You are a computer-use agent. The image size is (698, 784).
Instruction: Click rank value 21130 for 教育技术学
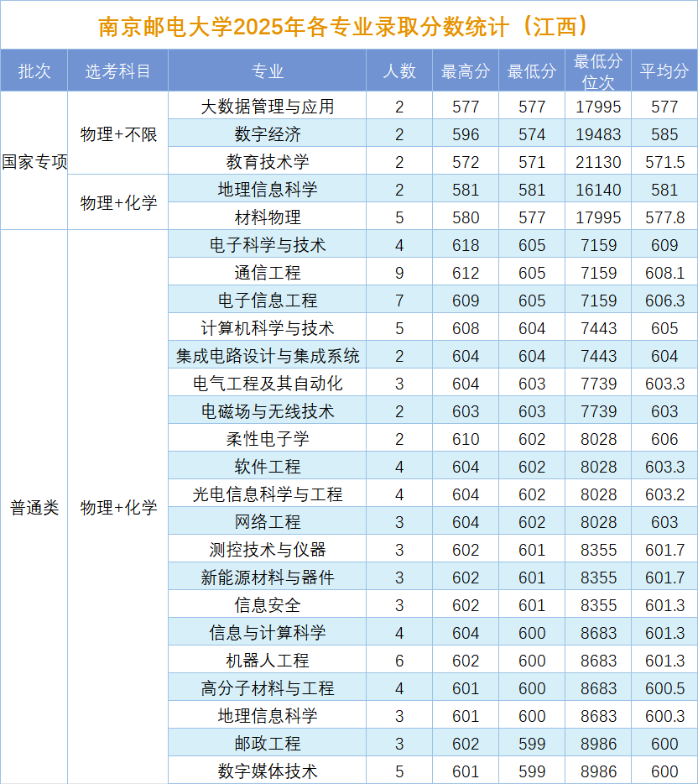tap(598, 162)
